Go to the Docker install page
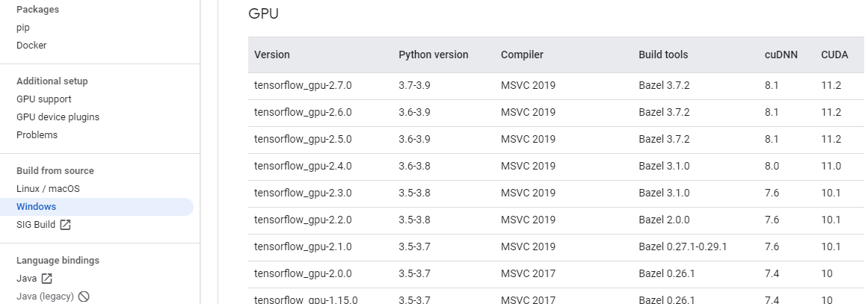Viewport: 868px width, 304px height. click(31, 46)
